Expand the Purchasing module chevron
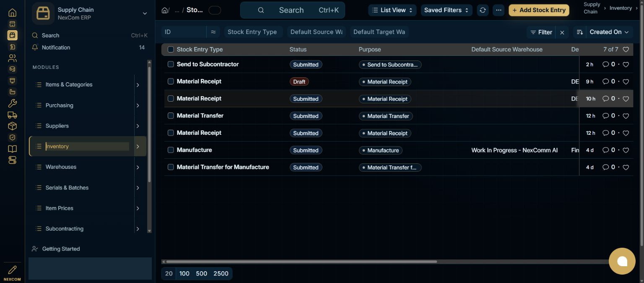The height and width of the screenshot is (283, 644). pyautogui.click(x=138, y=105)
